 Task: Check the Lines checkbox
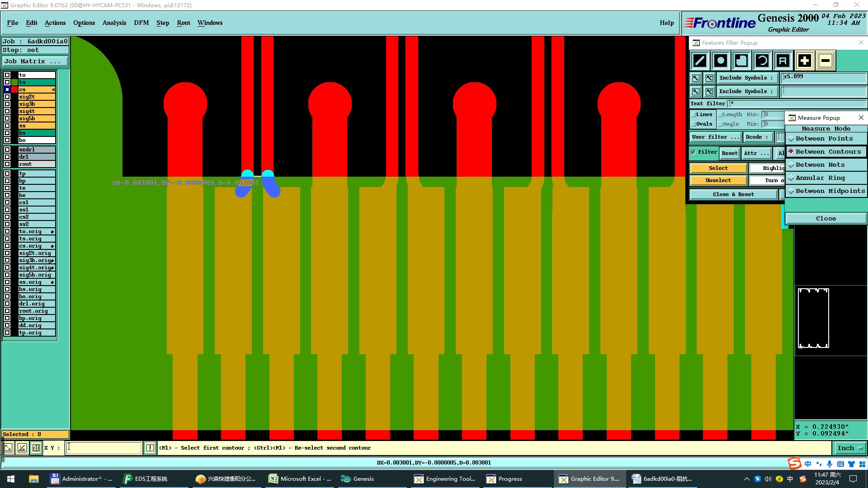[x=693, y=115]
